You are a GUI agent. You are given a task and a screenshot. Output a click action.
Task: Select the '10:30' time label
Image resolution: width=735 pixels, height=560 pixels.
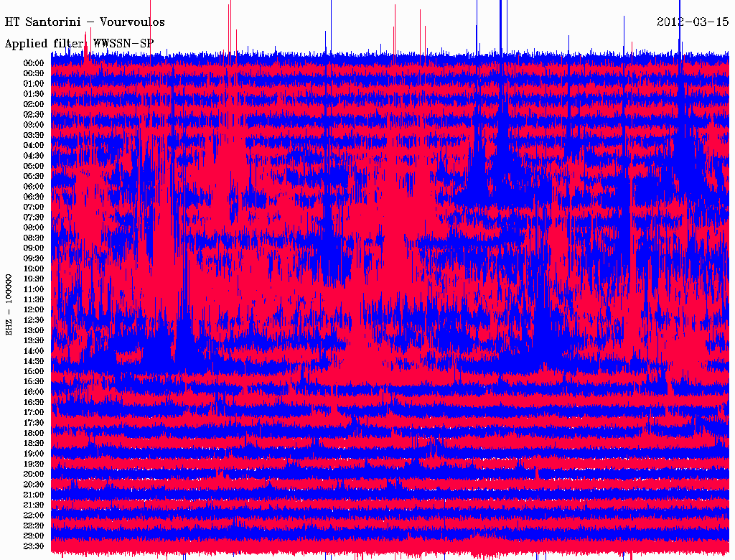(34, 279)
